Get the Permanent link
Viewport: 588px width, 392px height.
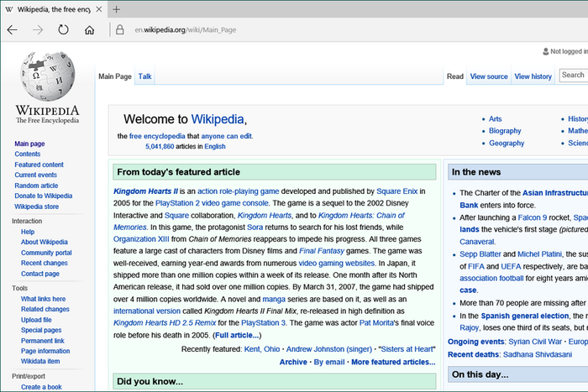(42, 341)
